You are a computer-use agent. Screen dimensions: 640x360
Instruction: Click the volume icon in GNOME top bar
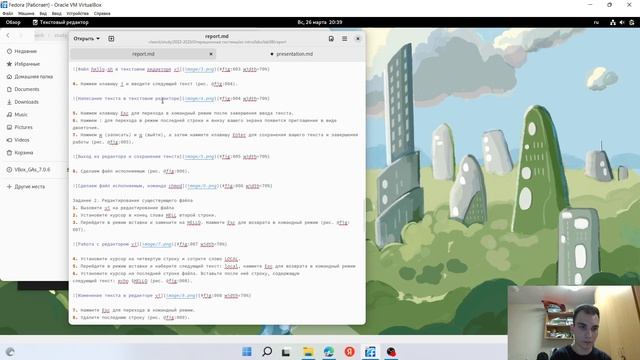point(622,22)
